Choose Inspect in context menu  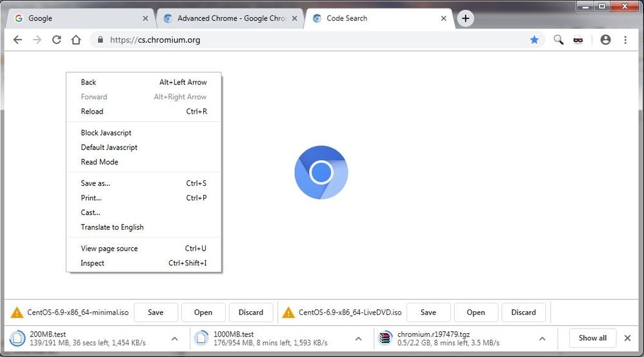tap(144, 263)
